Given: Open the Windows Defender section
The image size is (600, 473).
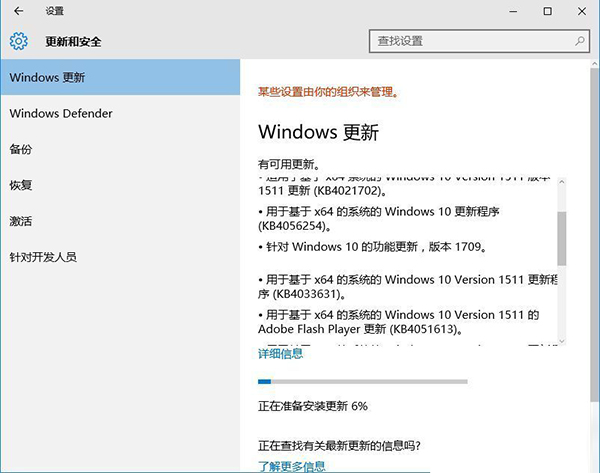Looking at the screenshot, I should coord(61,113).
